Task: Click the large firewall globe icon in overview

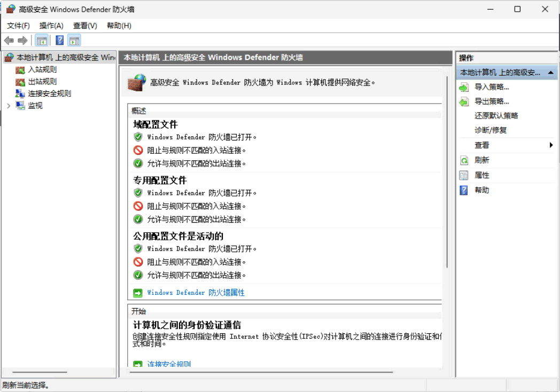Action: point(137,82)
